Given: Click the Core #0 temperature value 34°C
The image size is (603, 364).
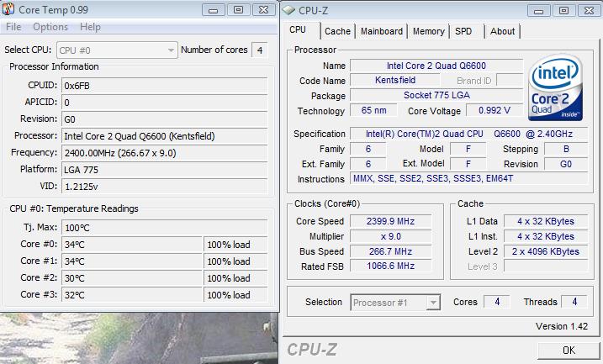Looking at the screenshot, I should click(132, 245).
